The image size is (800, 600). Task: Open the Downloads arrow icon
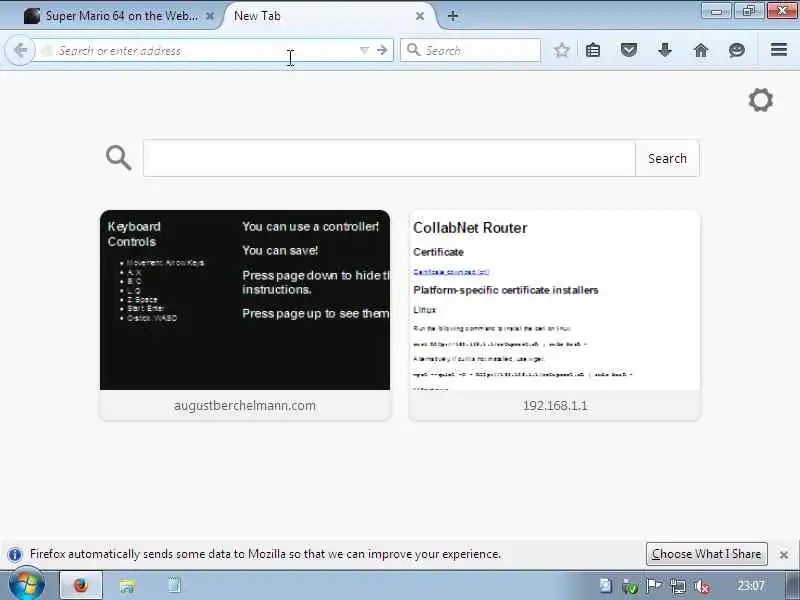[665, 50]
